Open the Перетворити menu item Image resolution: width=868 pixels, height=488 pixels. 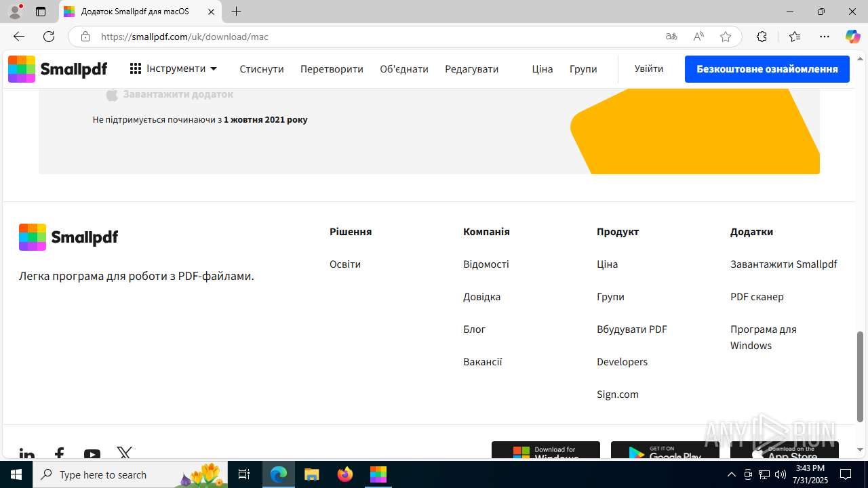332,69
